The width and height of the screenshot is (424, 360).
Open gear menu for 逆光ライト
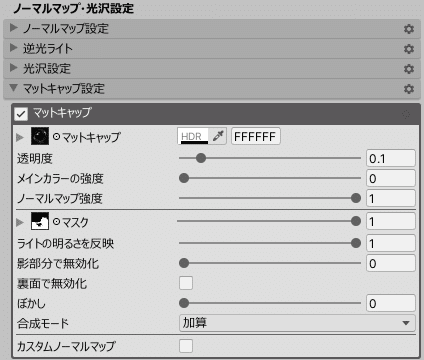pyautogui.click(x=409, y=49)
